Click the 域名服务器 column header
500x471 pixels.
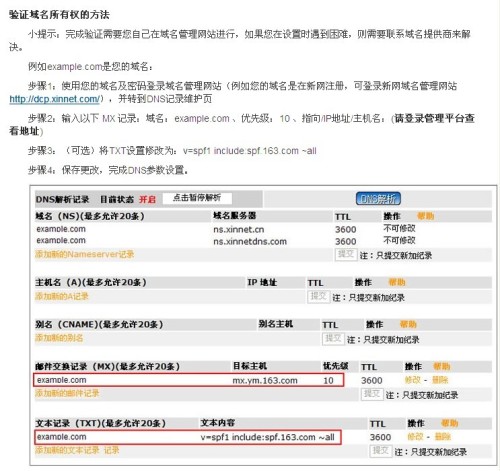(x=235, y=216)
